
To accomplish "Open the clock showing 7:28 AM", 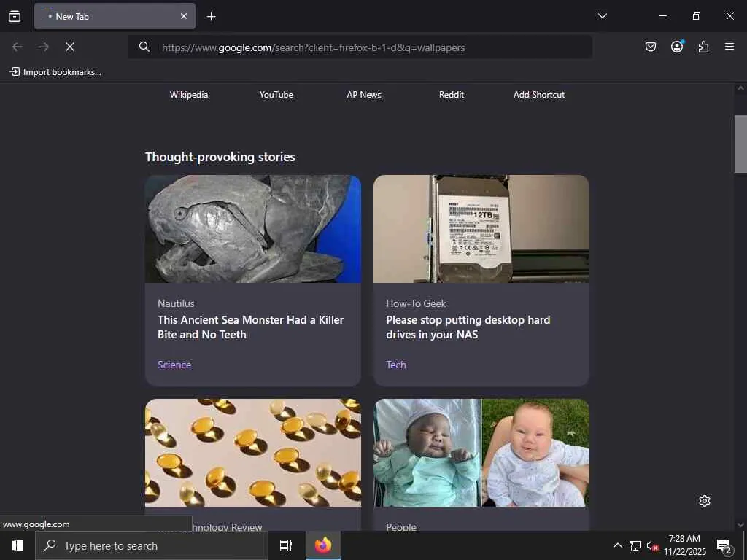I will [x=684, y=545].
